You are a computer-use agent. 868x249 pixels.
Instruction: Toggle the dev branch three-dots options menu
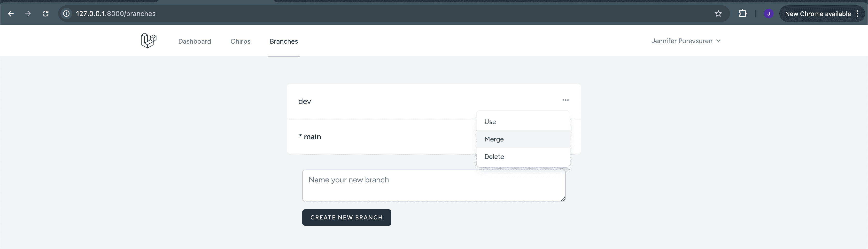(566, 100)
